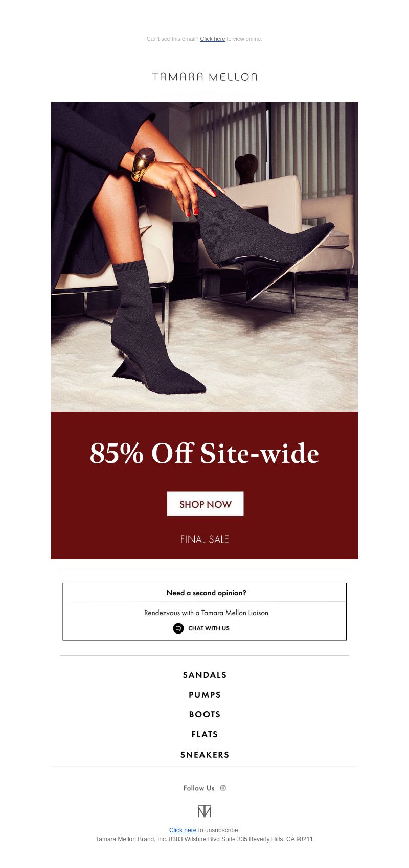
Task: Select CHAT WITH US link
Action: pyautogui.click(x=209, y=628)
